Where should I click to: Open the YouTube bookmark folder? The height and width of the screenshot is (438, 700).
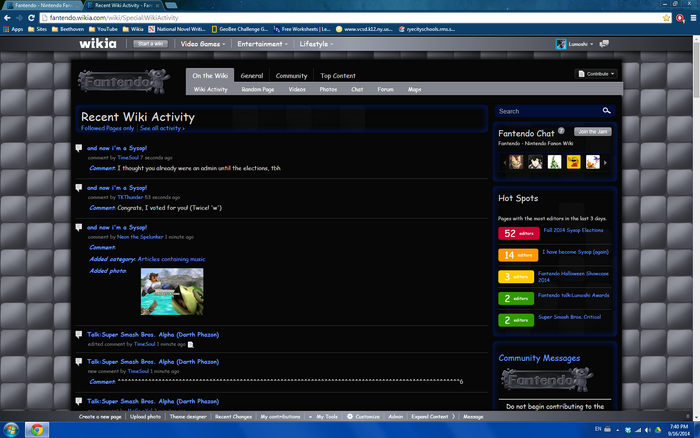tap(103, 29)
